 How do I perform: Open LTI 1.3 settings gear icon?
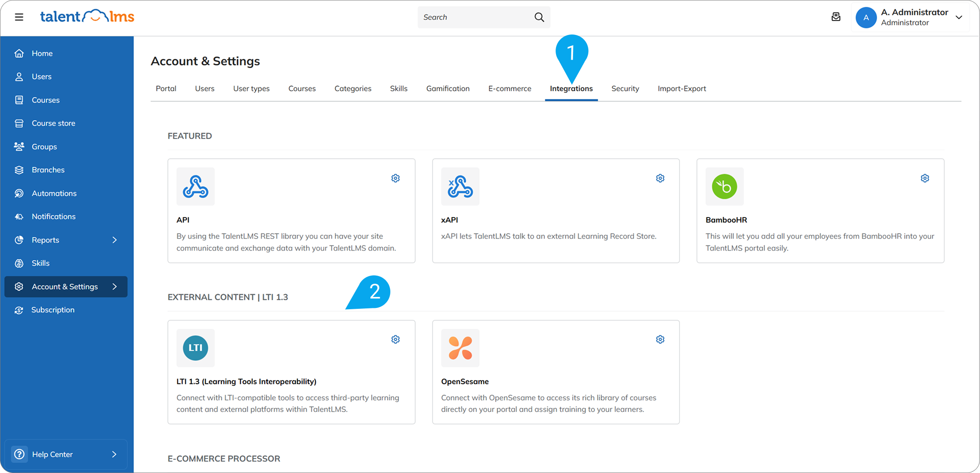395,339
